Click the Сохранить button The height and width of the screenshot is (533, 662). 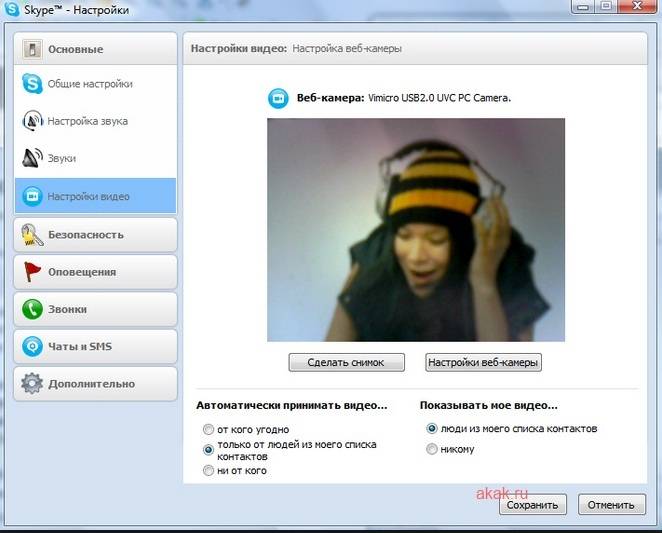click(533, 505)
